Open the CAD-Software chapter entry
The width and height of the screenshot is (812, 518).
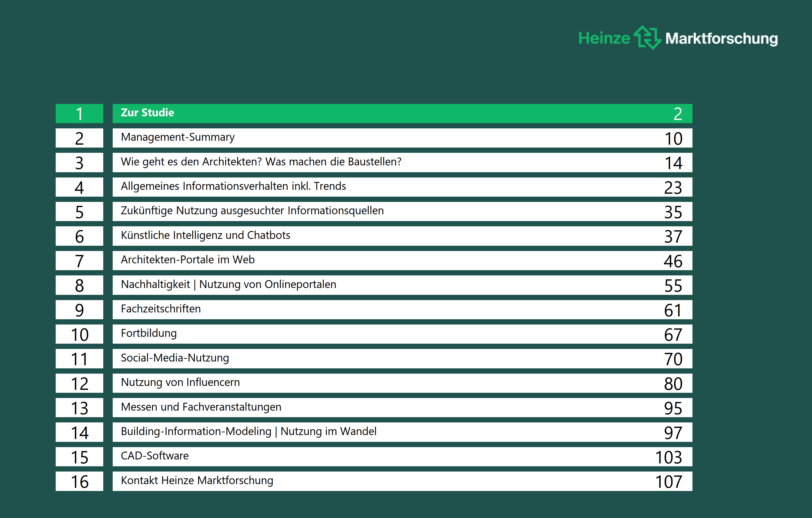tap(155, 456)
